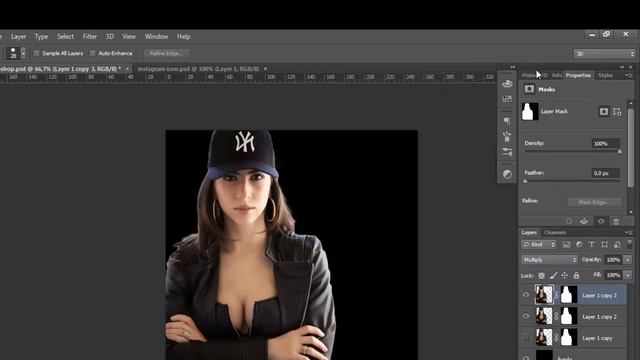
Task: Open the Layers panel flyout menu
Action: pyautogui.click(x=629, y=232)
